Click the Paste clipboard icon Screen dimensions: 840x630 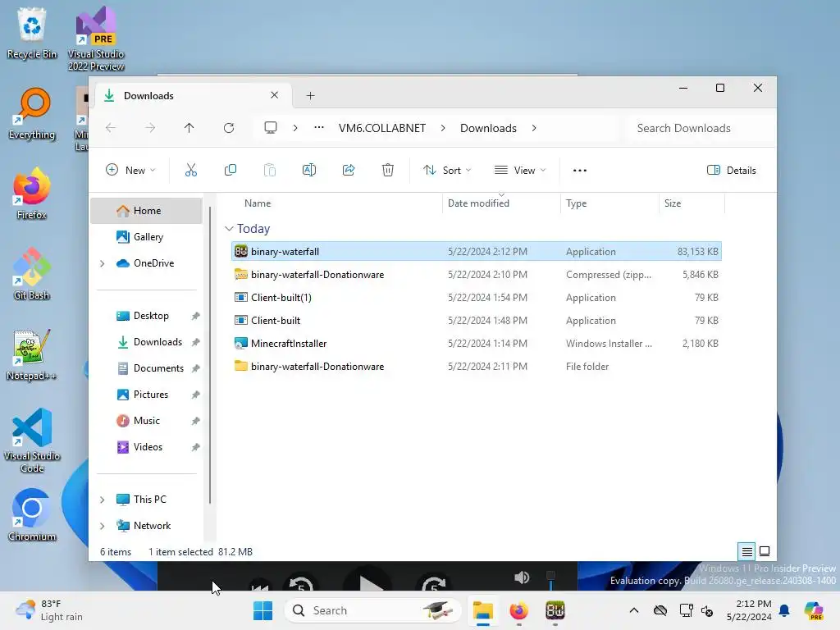269,171
